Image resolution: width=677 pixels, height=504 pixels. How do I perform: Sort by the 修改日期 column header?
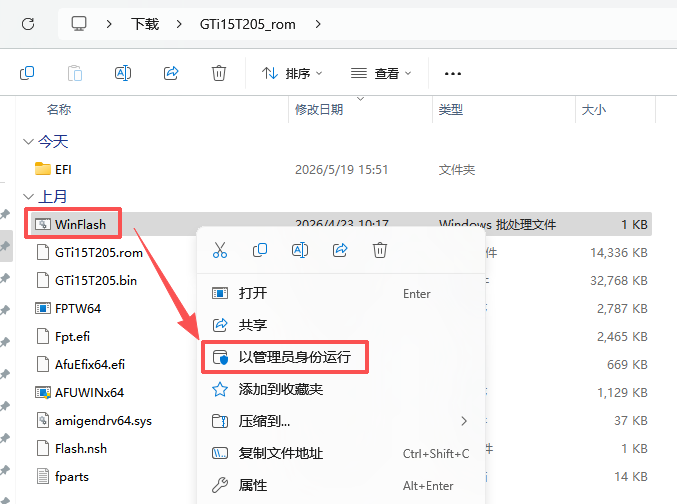(319, 110)
